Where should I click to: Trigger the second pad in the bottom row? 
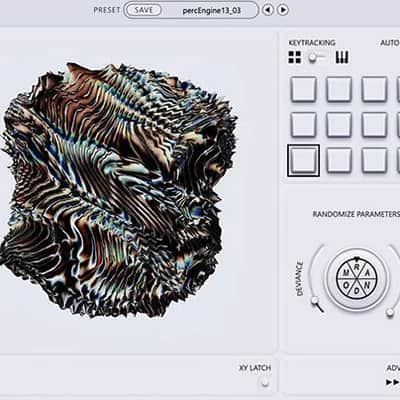(339, 160)
